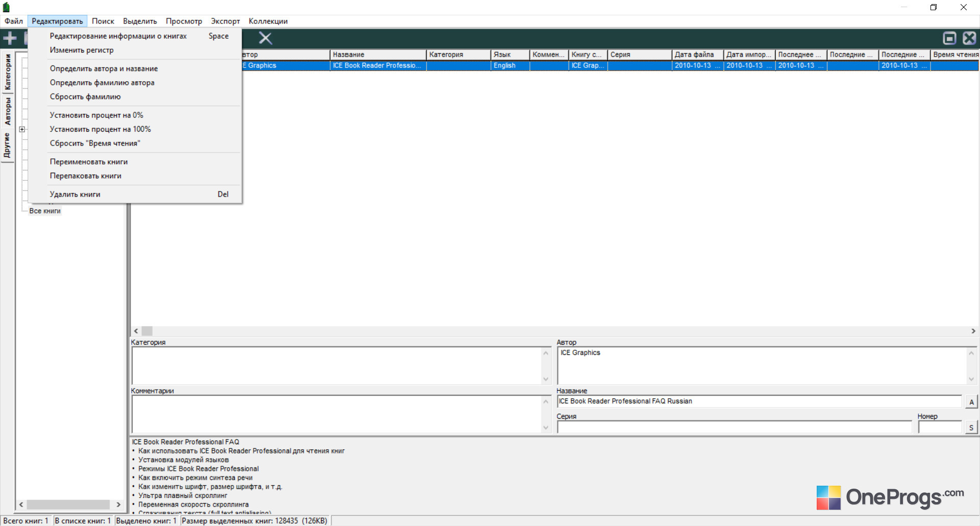Choose Редактирование информации о книгах
The width and height of the screenshot is (980, 526).
pyautogui.click(x=135, y=36)
